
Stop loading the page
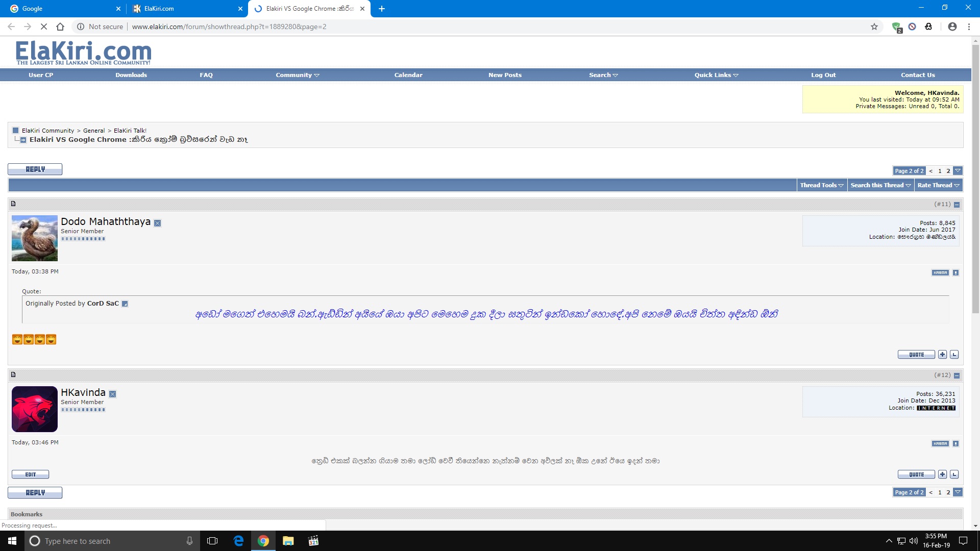coord(44,27)
